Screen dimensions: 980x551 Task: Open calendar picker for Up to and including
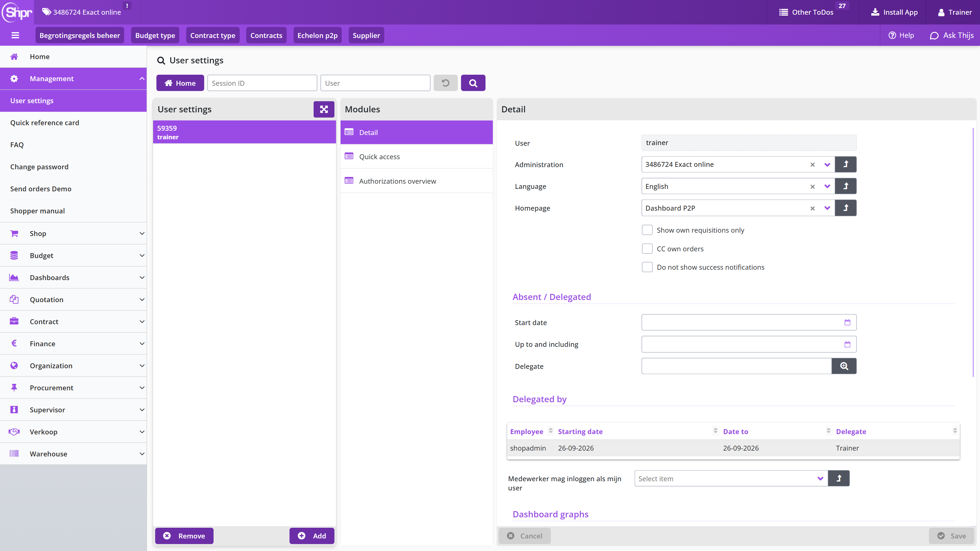[x=847, y=344]
